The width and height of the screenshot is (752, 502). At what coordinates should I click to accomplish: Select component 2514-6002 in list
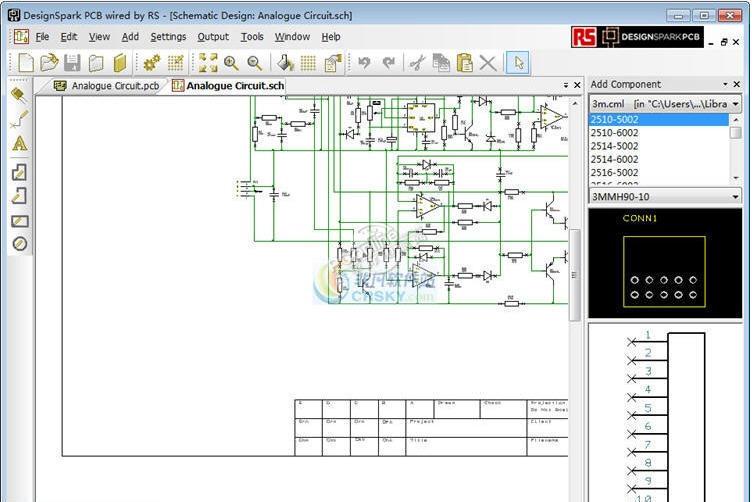(658, 159)
